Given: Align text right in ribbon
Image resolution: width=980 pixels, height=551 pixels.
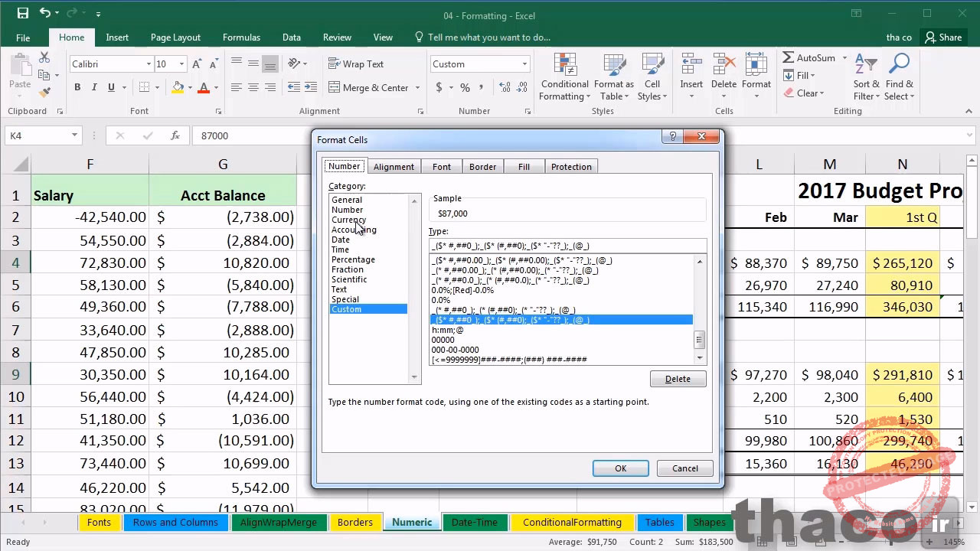Looking at the screenshot, I should click(x=270, y=88).
